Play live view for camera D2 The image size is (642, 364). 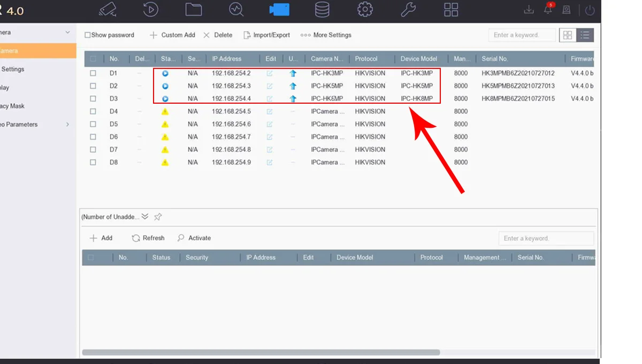coord(165,86)
